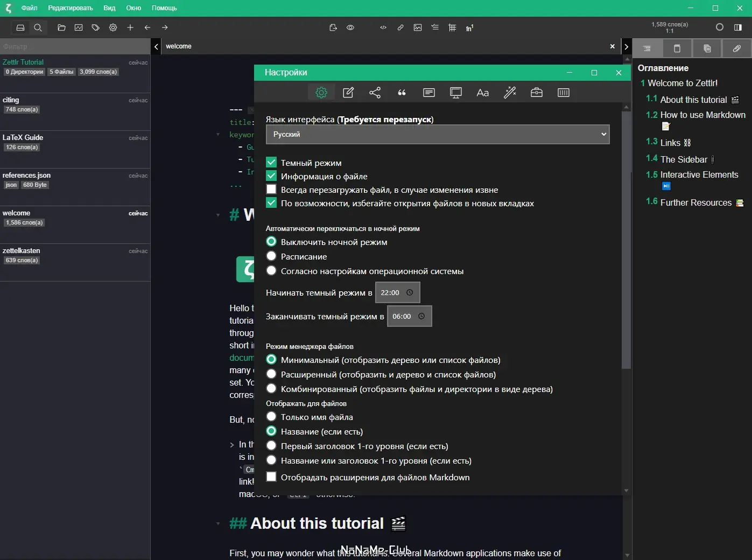
Task: Show table of contents sidebar tab
Action: (x=647, y=48)
